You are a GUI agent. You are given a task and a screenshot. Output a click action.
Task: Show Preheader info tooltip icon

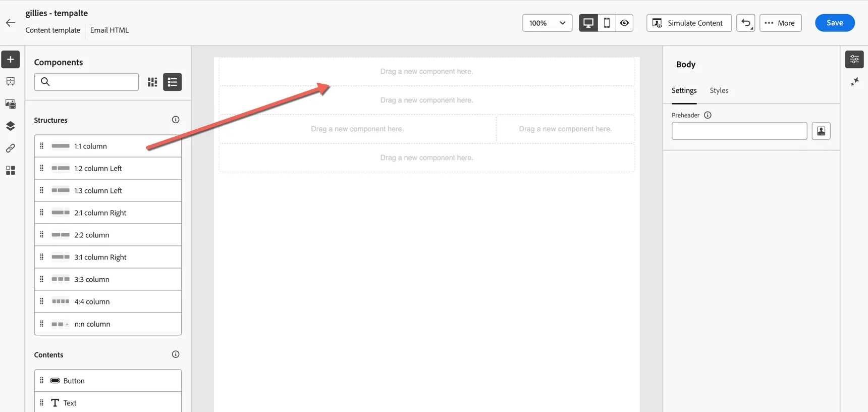tap(708, 115)
